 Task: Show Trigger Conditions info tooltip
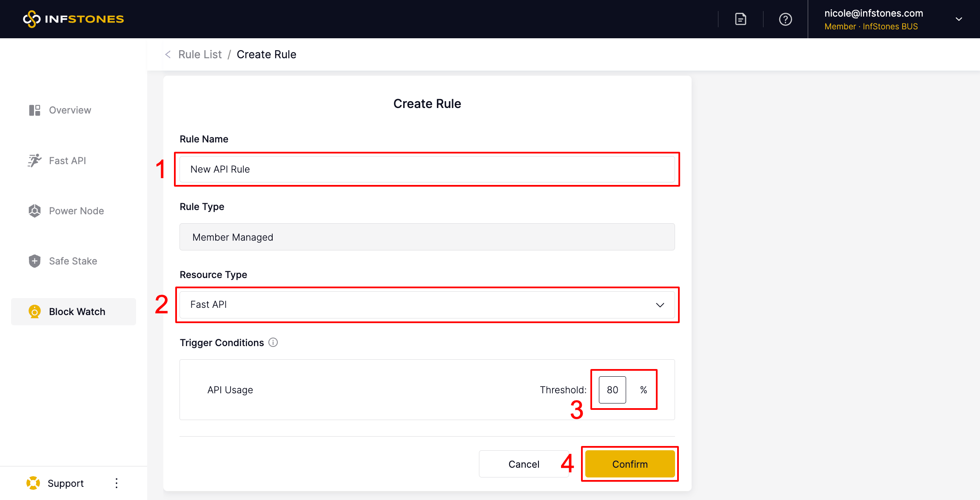tap(273, 343)
